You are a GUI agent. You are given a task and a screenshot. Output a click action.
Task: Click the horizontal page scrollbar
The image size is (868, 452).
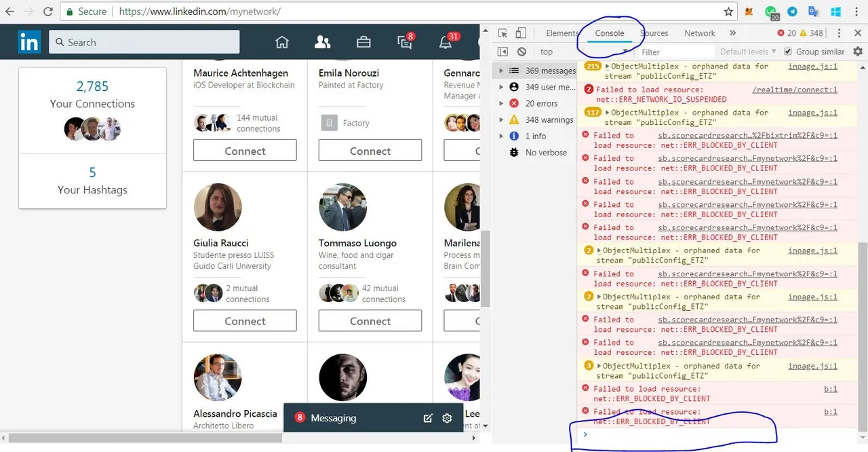tap(146, 438)
